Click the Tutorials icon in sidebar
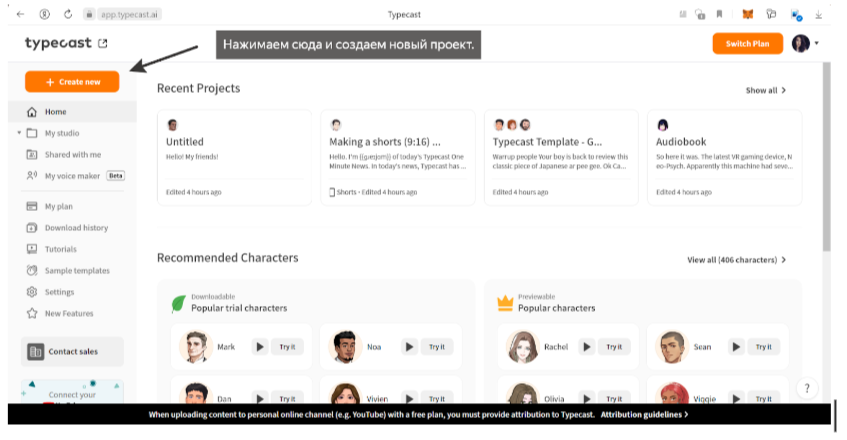 click(x=32, y=249)
